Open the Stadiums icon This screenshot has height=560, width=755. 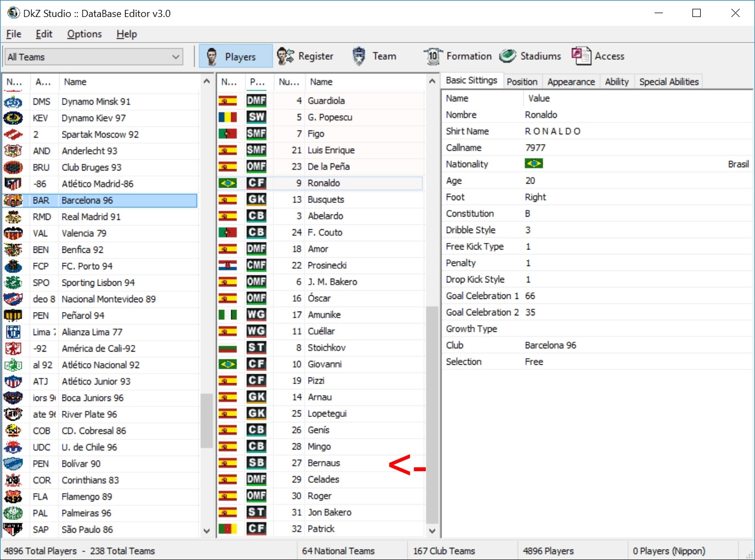[508, 56]
